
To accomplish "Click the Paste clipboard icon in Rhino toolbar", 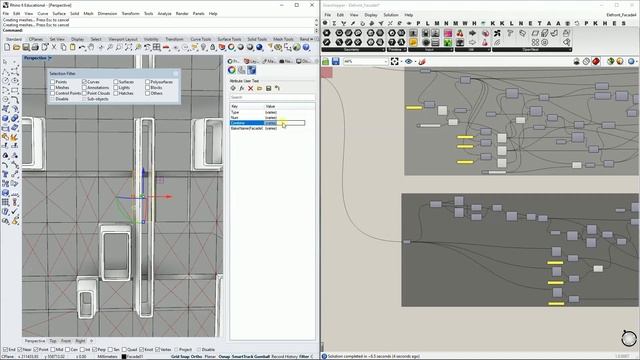I will (x=73, y=47).
